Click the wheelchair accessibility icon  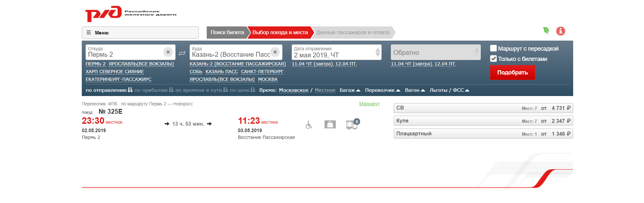point(308,125)
